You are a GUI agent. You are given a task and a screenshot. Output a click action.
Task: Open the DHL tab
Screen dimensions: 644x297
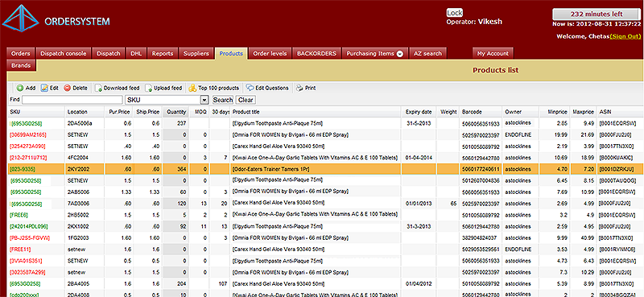(x=136, y=53)
